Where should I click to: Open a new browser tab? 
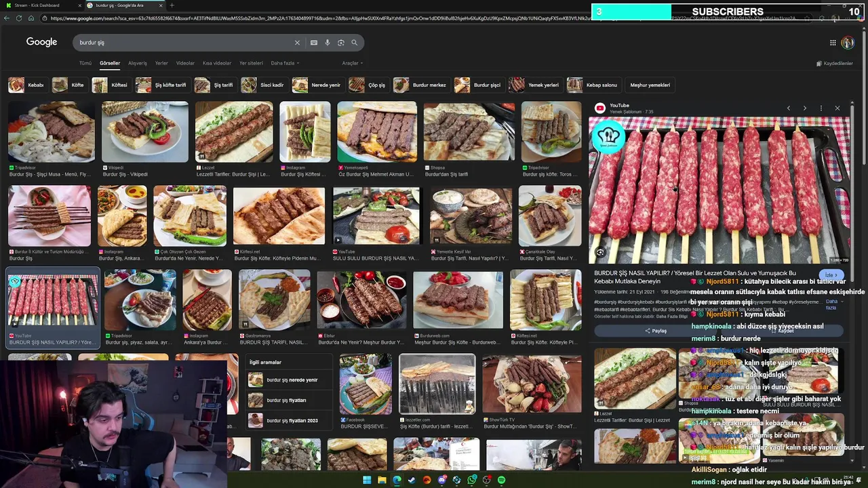[172, 5]
